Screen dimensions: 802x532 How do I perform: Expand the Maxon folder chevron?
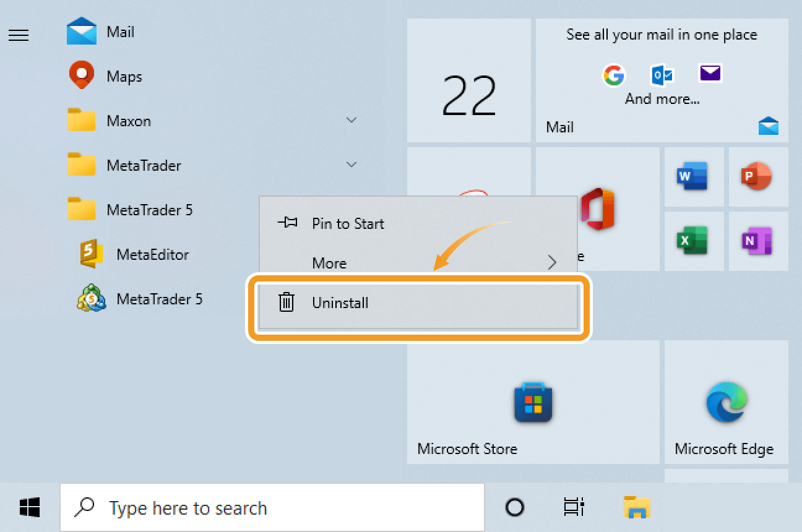[x=351, y=120]
